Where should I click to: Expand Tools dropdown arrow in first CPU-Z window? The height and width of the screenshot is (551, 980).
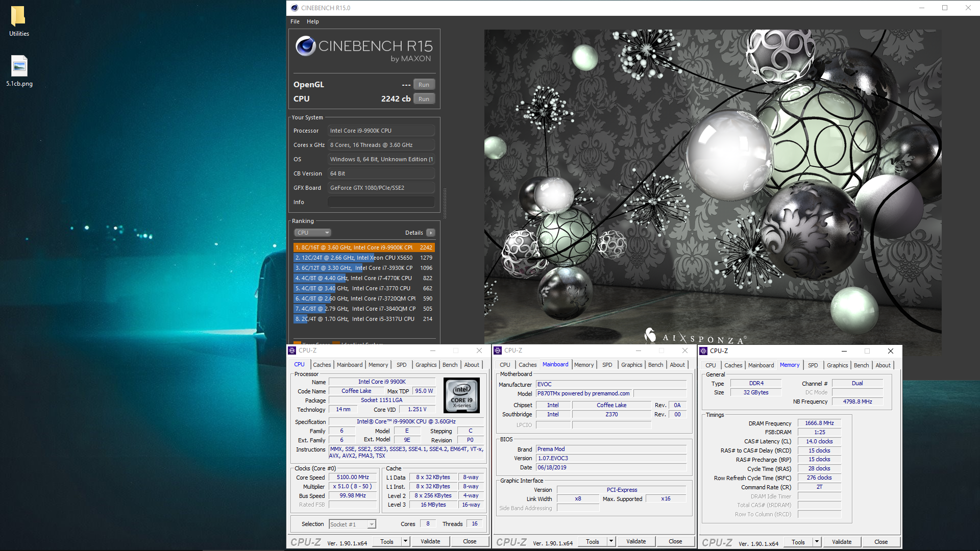pos(406,542)
